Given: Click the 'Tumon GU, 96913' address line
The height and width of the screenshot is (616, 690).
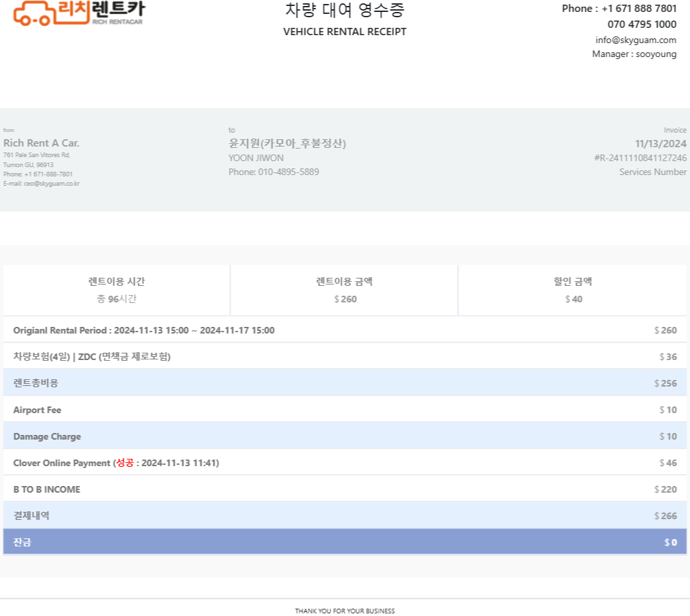Looking at the screenshot, I should click(x=28, y=165).
